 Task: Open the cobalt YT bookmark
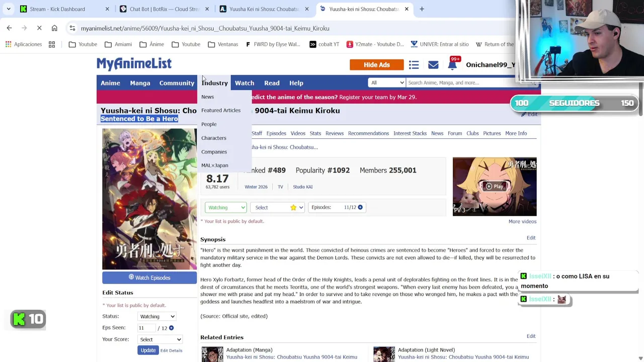[x=324, y=44]
